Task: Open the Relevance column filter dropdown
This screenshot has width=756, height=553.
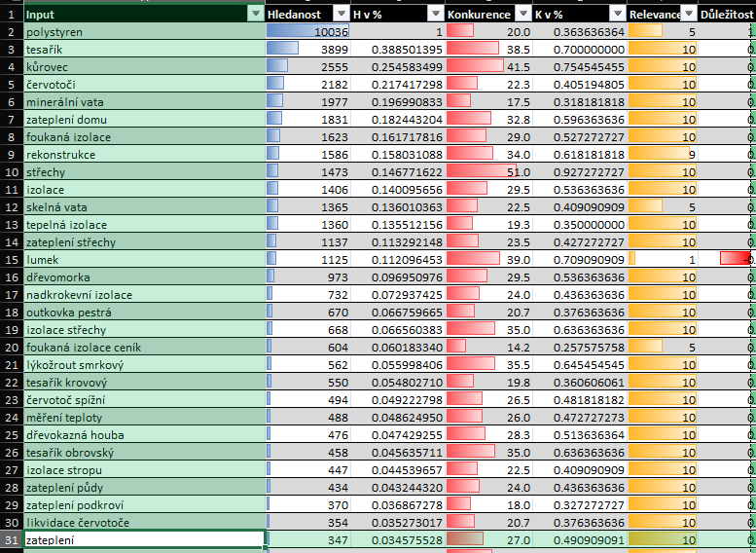Action: (689, 14)
